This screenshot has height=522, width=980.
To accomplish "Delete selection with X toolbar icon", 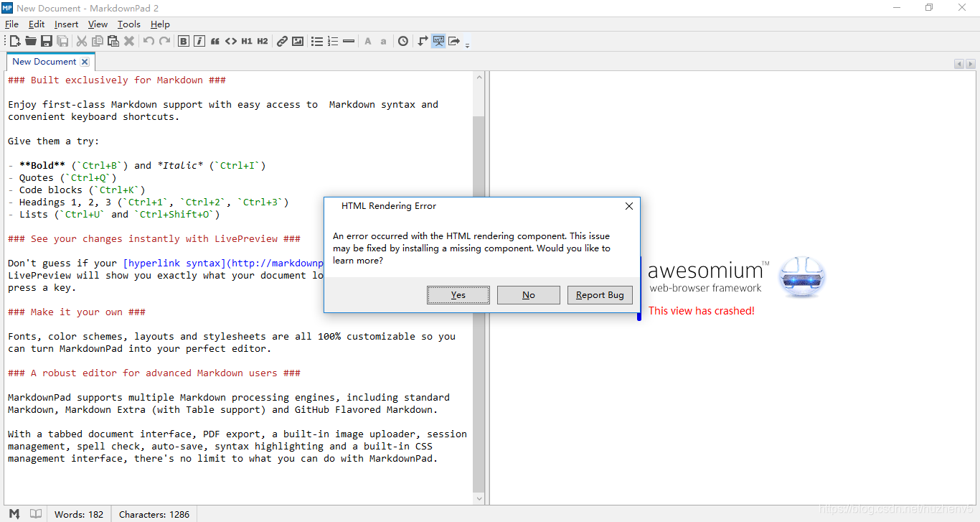I will point(129,41).
